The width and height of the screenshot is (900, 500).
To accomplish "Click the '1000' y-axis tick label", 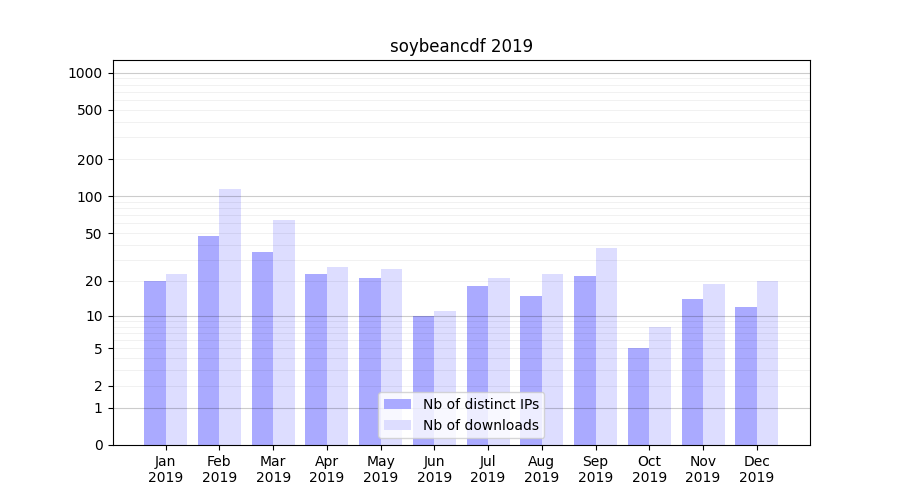I will pyautogui.click(x=85, y=73).
